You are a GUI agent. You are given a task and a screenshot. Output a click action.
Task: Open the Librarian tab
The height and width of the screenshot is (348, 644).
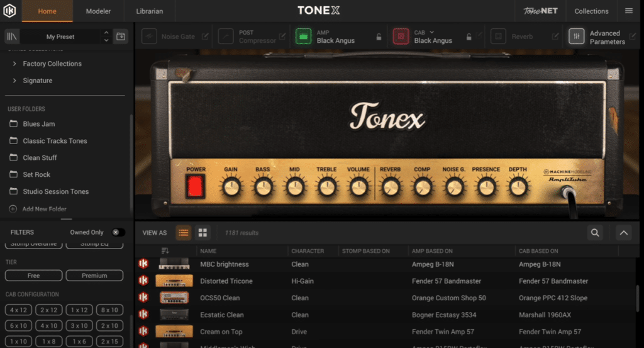[149, 11]
